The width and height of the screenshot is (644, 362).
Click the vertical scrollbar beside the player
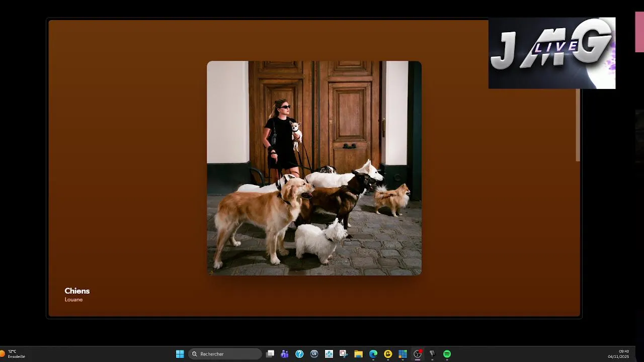click(x=578, y=125)
